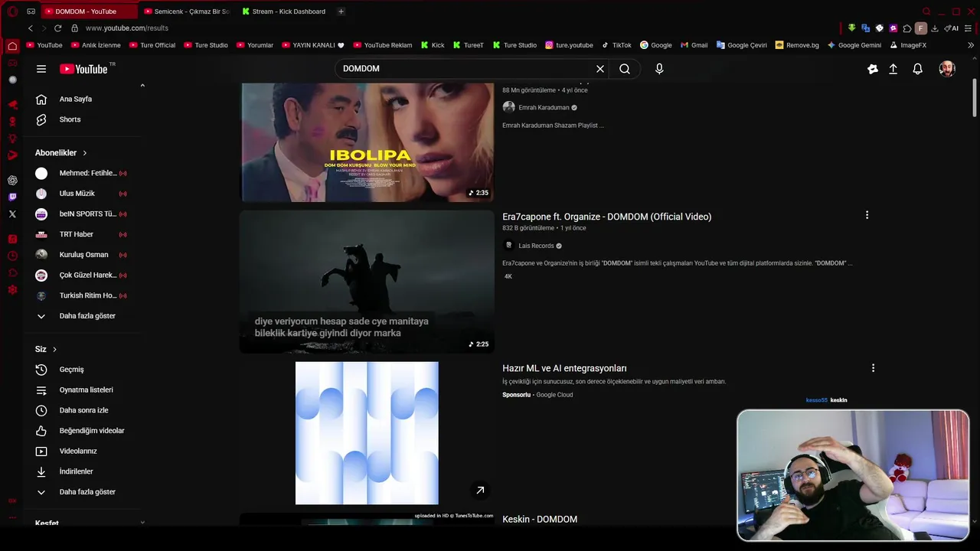Open a new tab with the plus button
This screenshot has height=551, width=980.
[x=341, y=11]
